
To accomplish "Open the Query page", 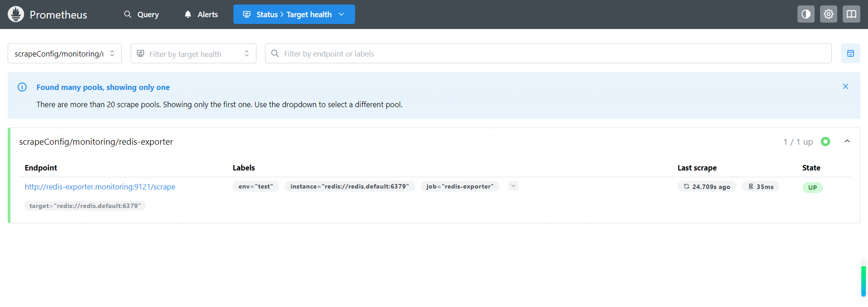I will (142, 14).
